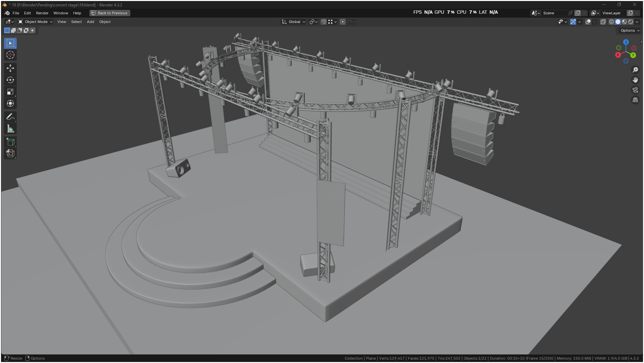
Task: Click the Z axis on the navigation gizmo
Action: [x=626, y=42]
